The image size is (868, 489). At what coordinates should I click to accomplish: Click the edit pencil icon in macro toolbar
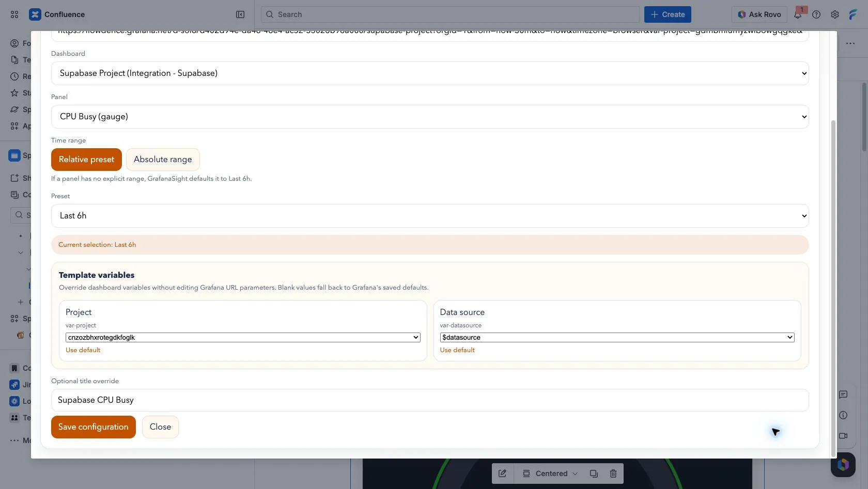point(502,474)
